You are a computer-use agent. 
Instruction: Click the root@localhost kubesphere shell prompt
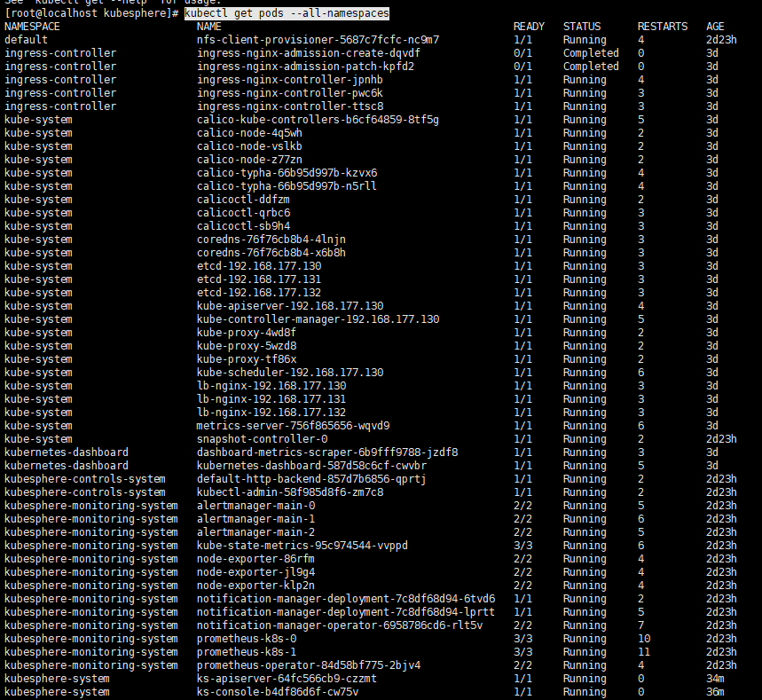tap(92, 13)
